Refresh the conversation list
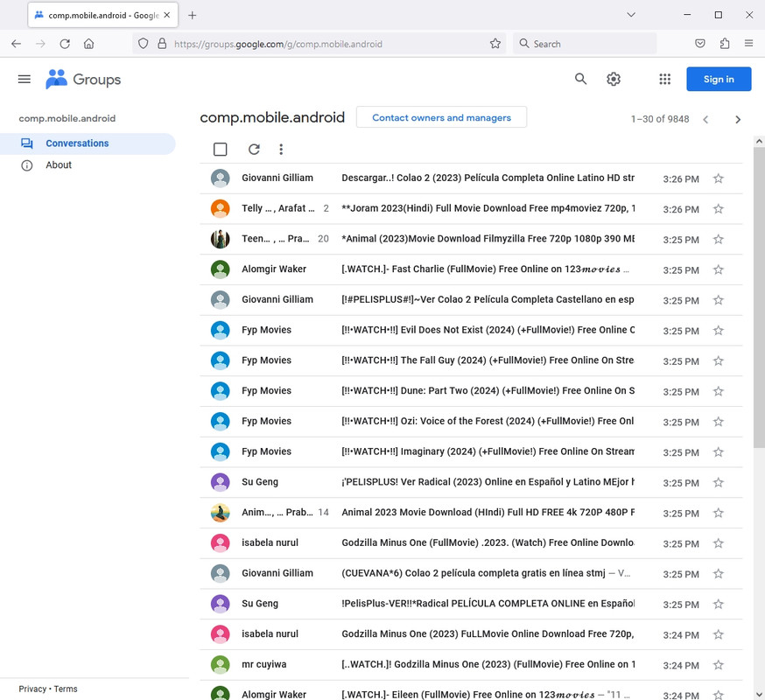This screenshot has width=765, height=700. coord(254,150)
